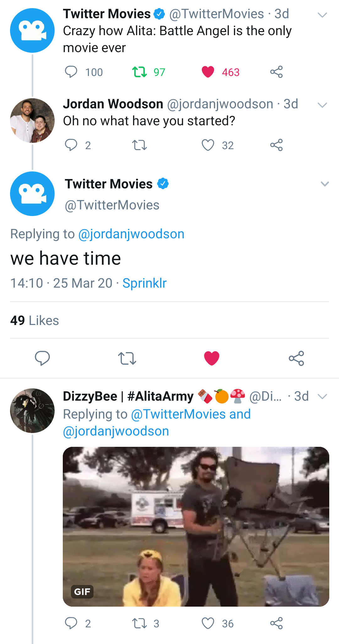Expand options chevron on DizzyBee's reply
Viewport: 339px width, 644px height.
[x=322, y=397]
